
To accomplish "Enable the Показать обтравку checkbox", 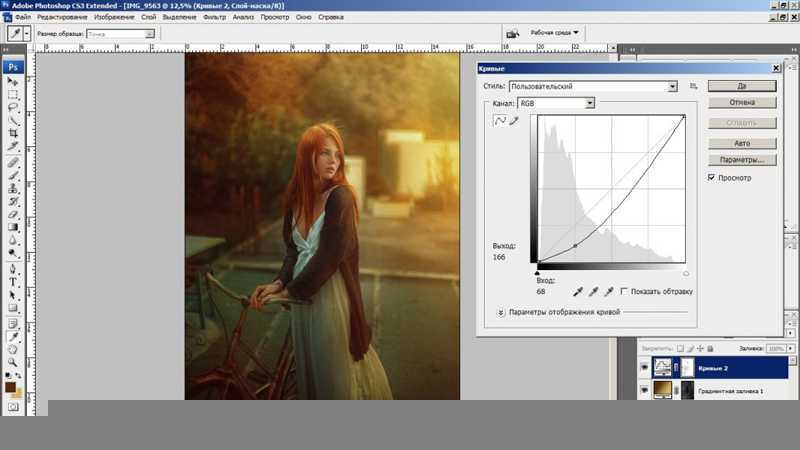I will tap(624, 292).
